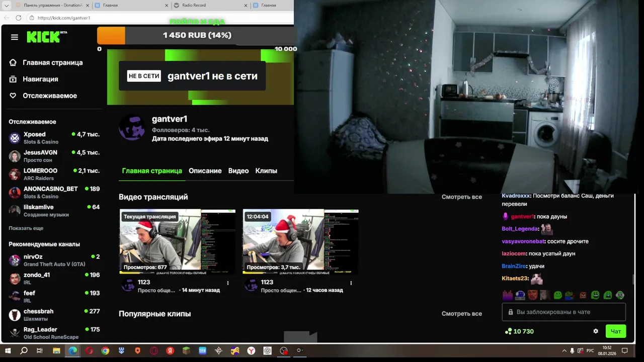Click the microphone tray icon
Image resolution: width=644 pixels, height=362 pixels.
coord(572,351)
